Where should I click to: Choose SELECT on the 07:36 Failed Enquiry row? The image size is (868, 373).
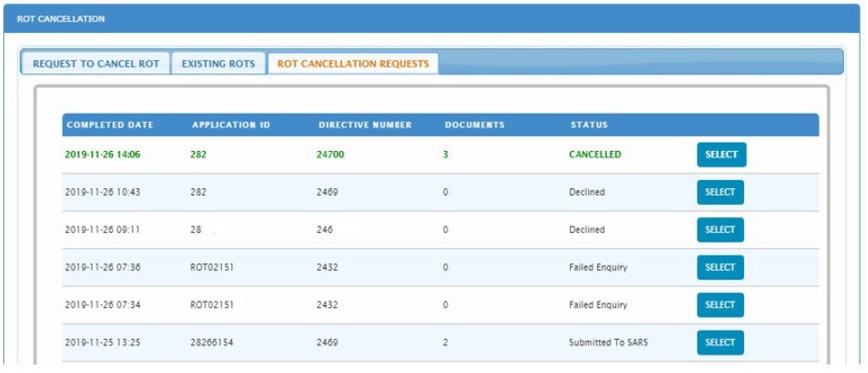(720, 267)
